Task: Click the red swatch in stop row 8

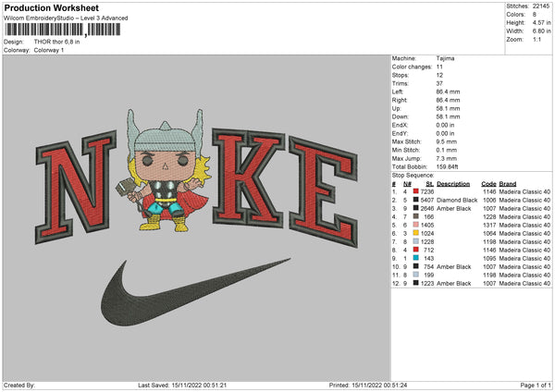Action: 416,250
